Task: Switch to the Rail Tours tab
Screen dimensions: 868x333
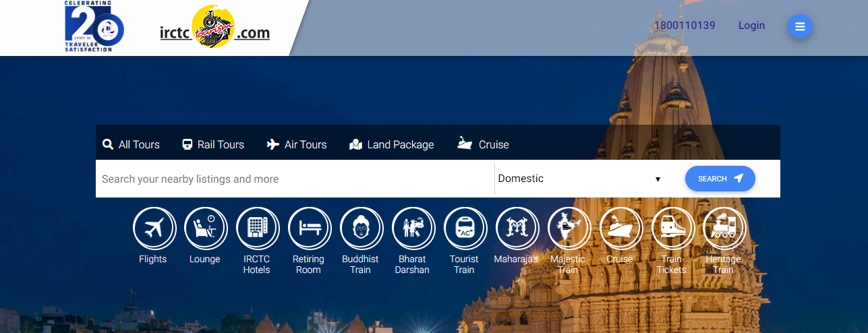Action: coord(213,144)
